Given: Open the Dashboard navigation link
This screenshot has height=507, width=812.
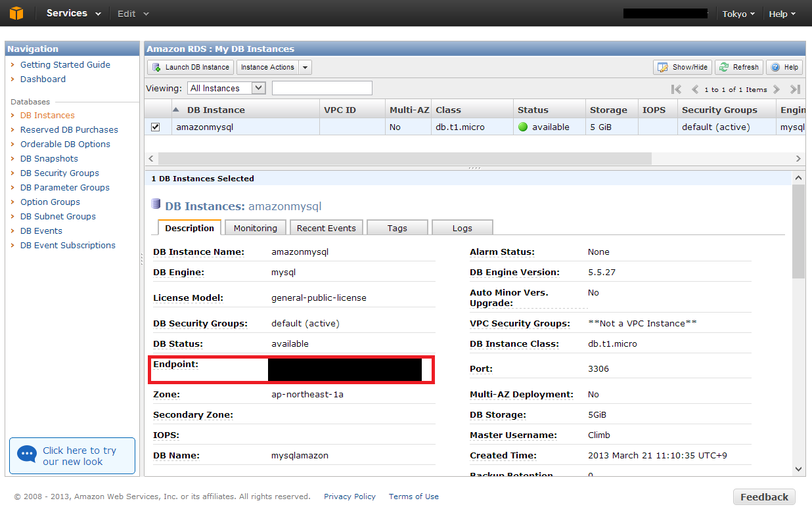Looking at the screenshot, I should point(43,79).
